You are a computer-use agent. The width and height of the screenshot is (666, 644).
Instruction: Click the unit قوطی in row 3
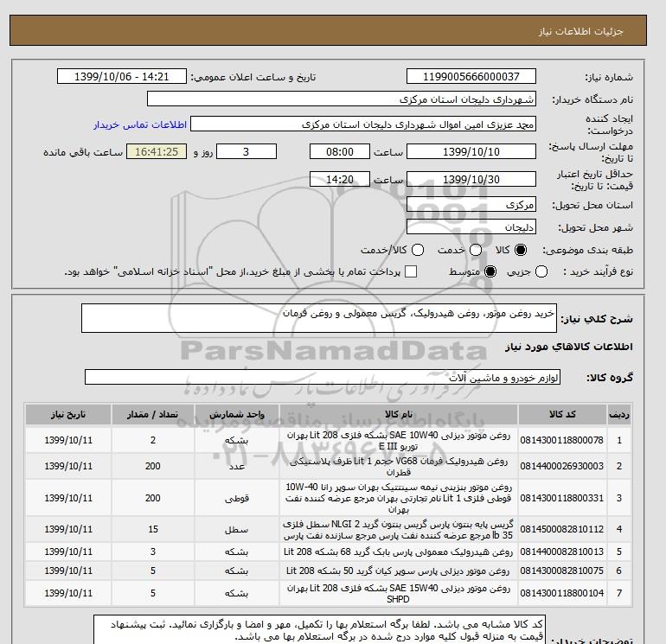[x=237, y=499]
